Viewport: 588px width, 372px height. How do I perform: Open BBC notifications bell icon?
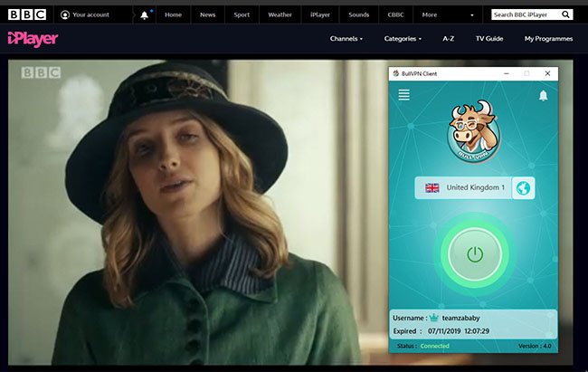pyautogui.click(x=145, y=15)
